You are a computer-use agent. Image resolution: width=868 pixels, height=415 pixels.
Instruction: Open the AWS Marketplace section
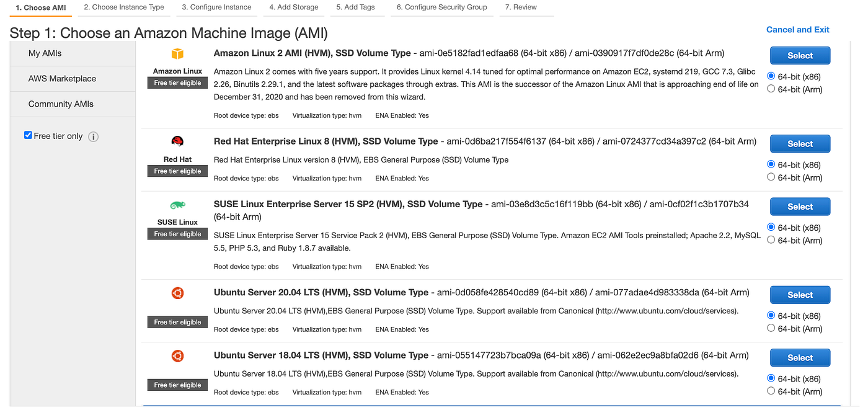(x=62, y=79)
